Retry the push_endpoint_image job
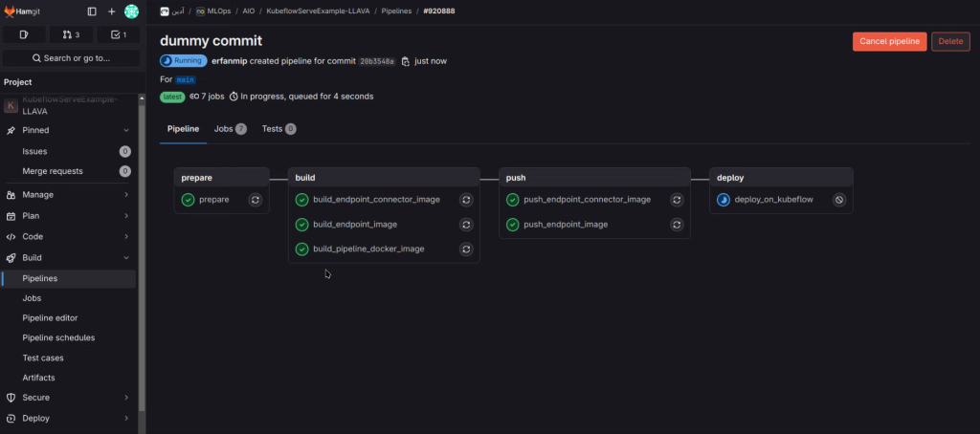The height and width of the screenshot is (434, 980). point(677,225)
